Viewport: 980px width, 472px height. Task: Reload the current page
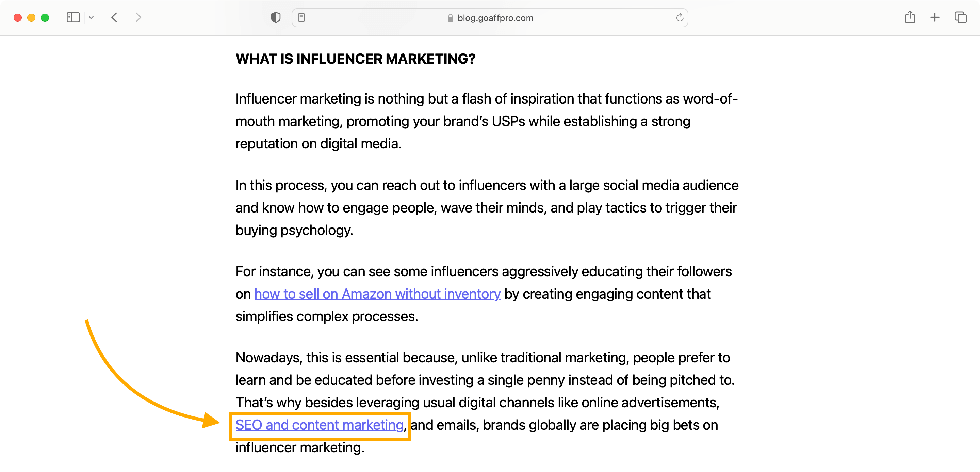pos(680,17)
